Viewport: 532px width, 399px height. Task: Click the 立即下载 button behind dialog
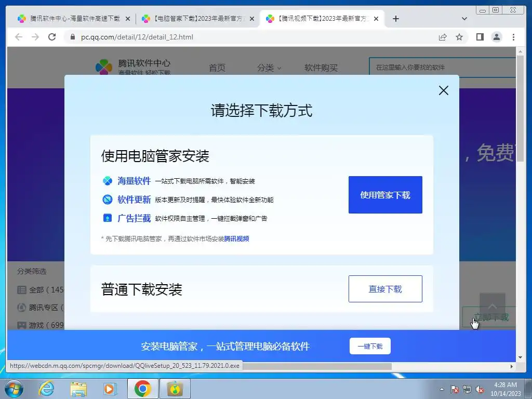[x=489, y=317]
